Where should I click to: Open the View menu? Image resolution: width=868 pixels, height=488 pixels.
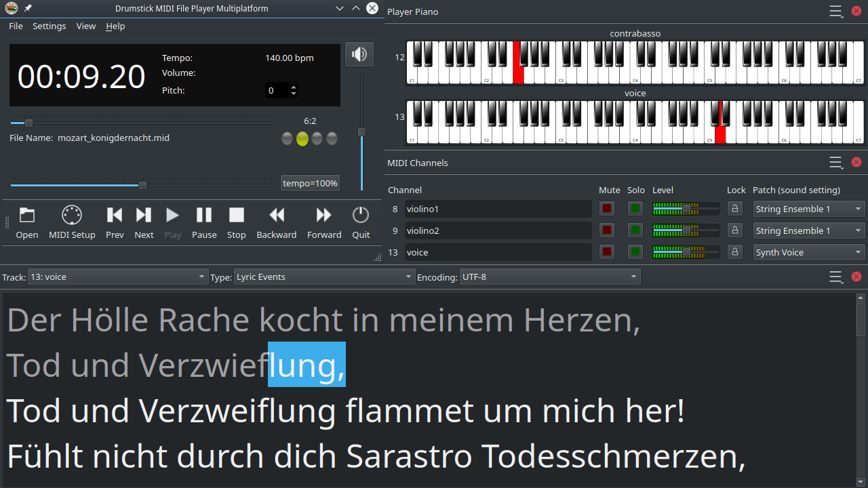tap(85, 26)
